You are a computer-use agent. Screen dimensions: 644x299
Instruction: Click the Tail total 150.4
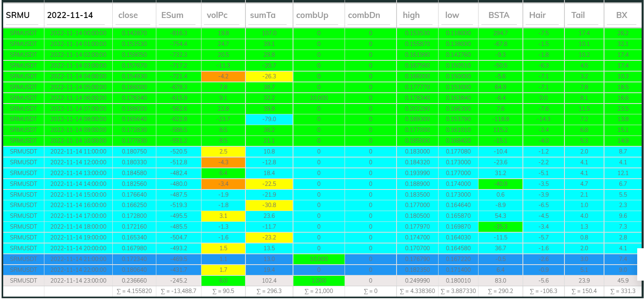click(x=584, y=291)
